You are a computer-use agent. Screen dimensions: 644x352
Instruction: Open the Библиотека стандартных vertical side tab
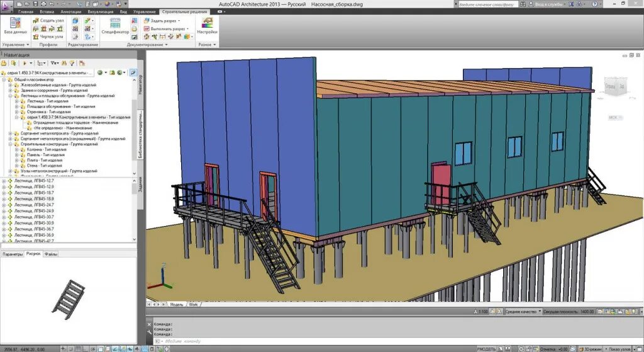(x=140, y=134)
